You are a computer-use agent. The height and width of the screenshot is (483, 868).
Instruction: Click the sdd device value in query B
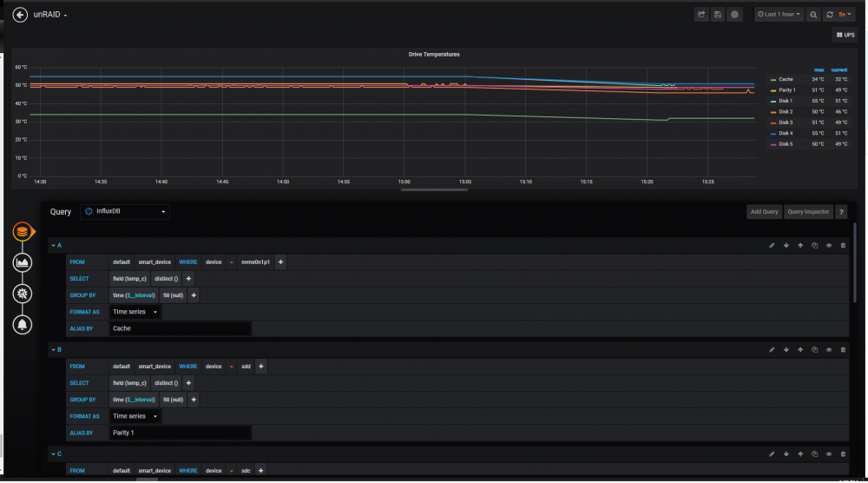pos(246,366)
